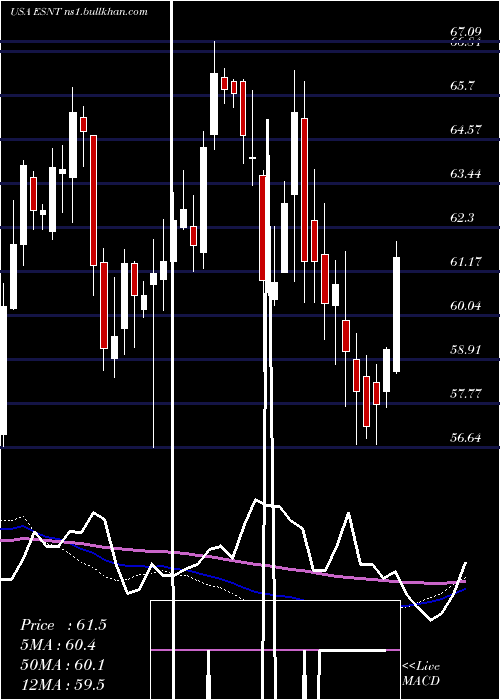Click the 64.57 price level label
500x700 pixels.
point(466,130)
